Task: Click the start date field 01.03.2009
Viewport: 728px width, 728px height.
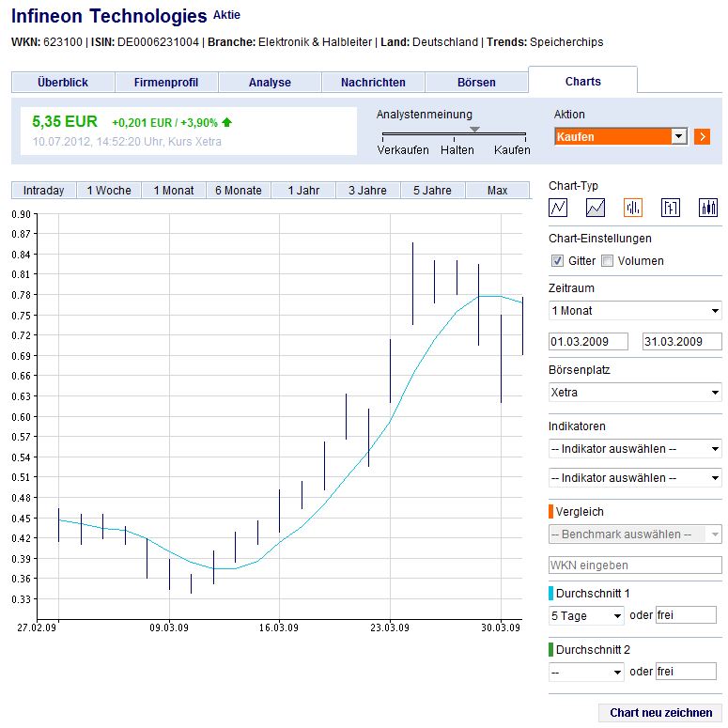Action: pos(588,341)
